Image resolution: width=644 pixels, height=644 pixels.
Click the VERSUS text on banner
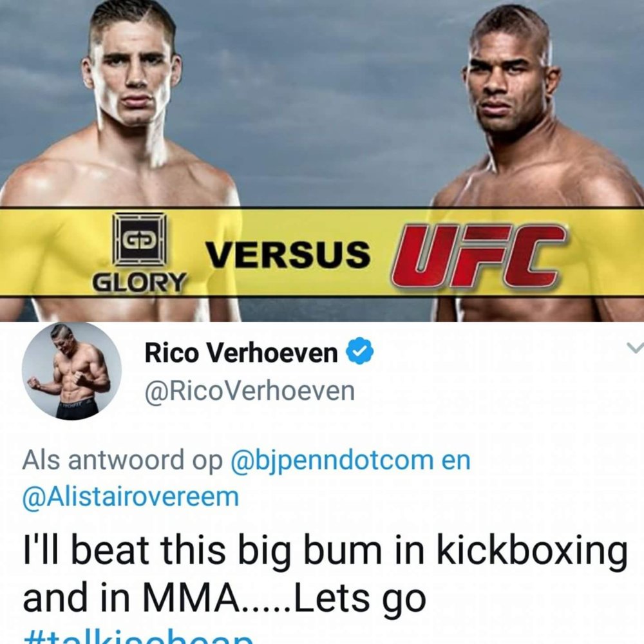[288, 254]
